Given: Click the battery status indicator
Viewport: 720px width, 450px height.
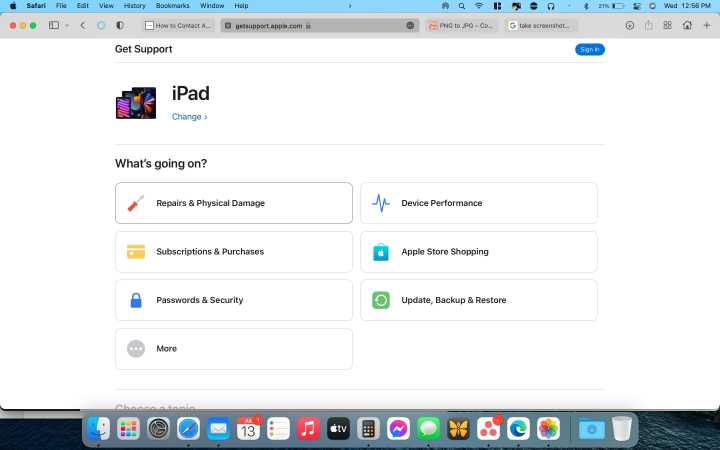Looking at the screenshot, I should pos(612,6).
